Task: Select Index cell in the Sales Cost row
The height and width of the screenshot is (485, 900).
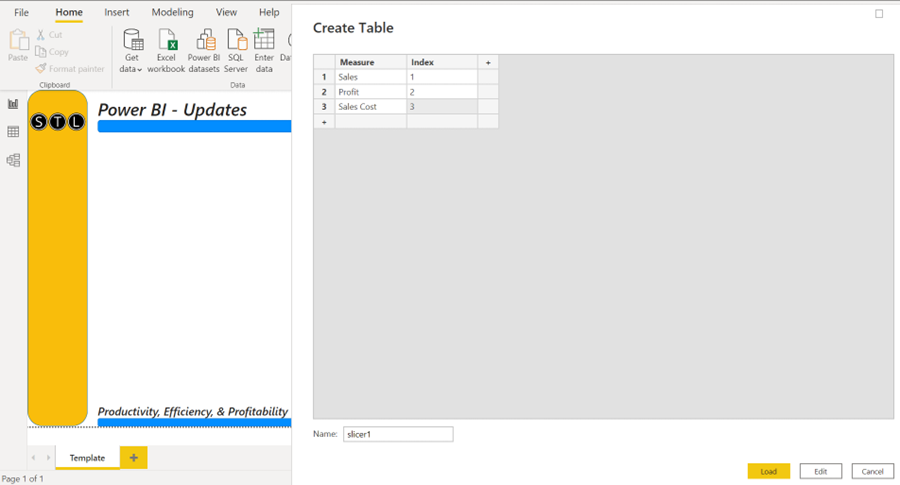Action: 442,107
